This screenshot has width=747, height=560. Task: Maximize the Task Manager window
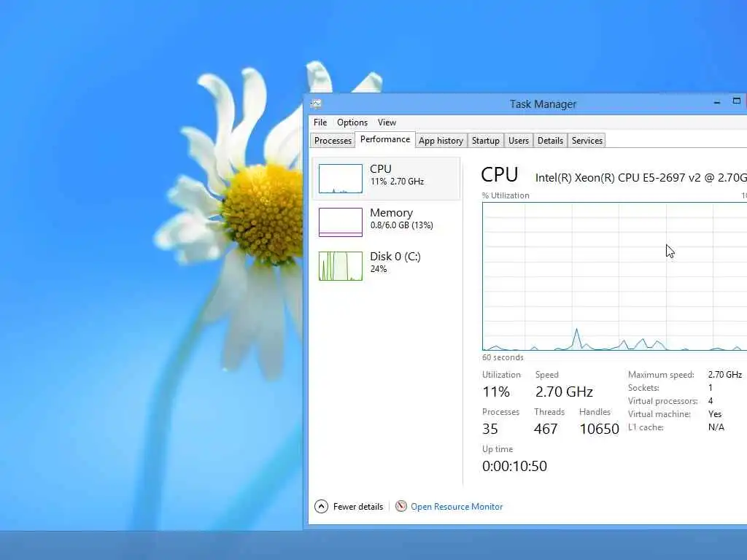click(737, 101)
